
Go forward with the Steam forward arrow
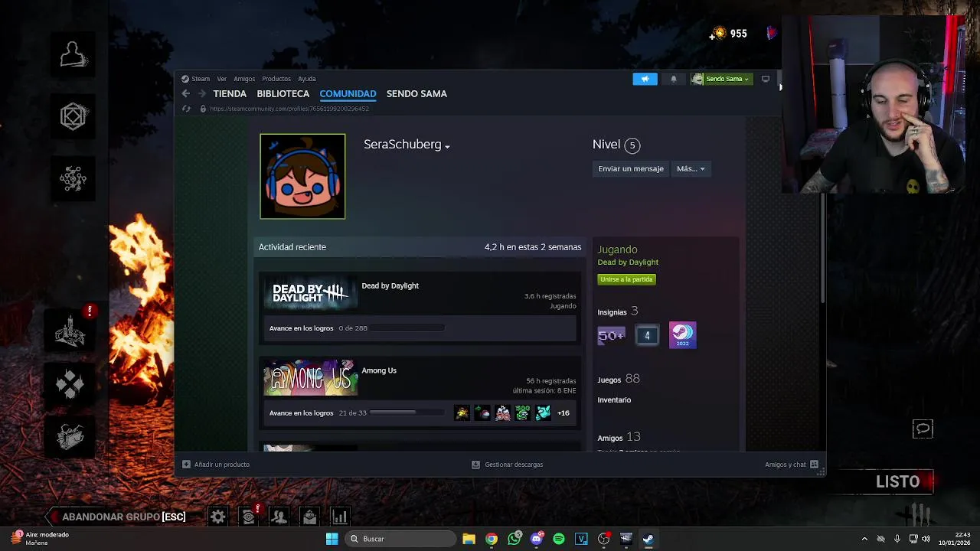click(x=202, y=93)
